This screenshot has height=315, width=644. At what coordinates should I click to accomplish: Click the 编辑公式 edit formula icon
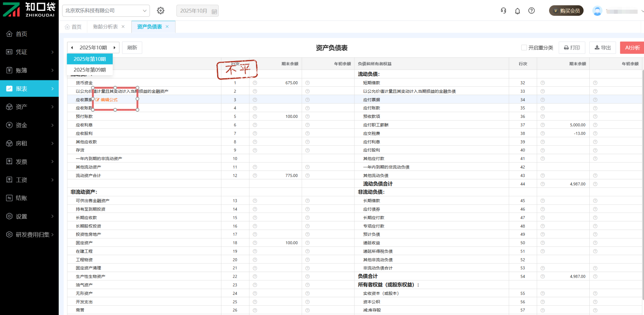(98, 100)
